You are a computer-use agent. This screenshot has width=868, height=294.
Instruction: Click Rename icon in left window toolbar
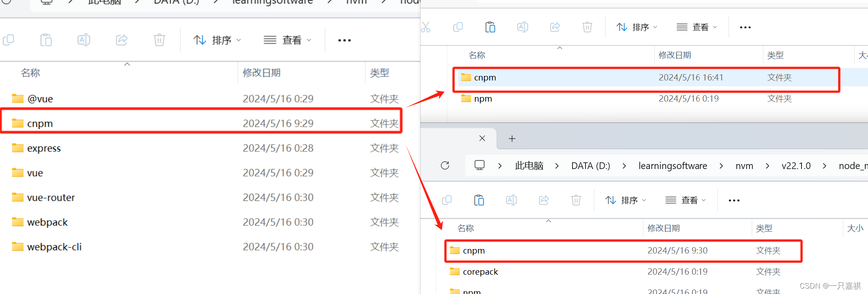(x=84, y=40)
